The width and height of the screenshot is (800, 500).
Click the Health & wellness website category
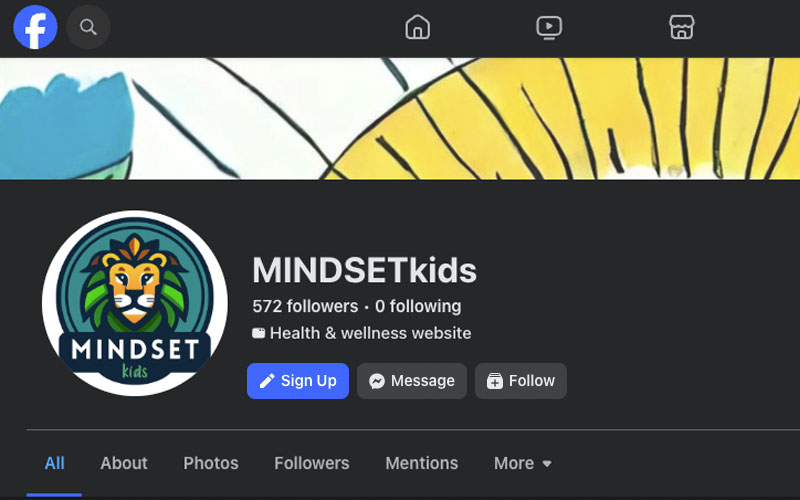pyautogui.click(x=370, y=333)
